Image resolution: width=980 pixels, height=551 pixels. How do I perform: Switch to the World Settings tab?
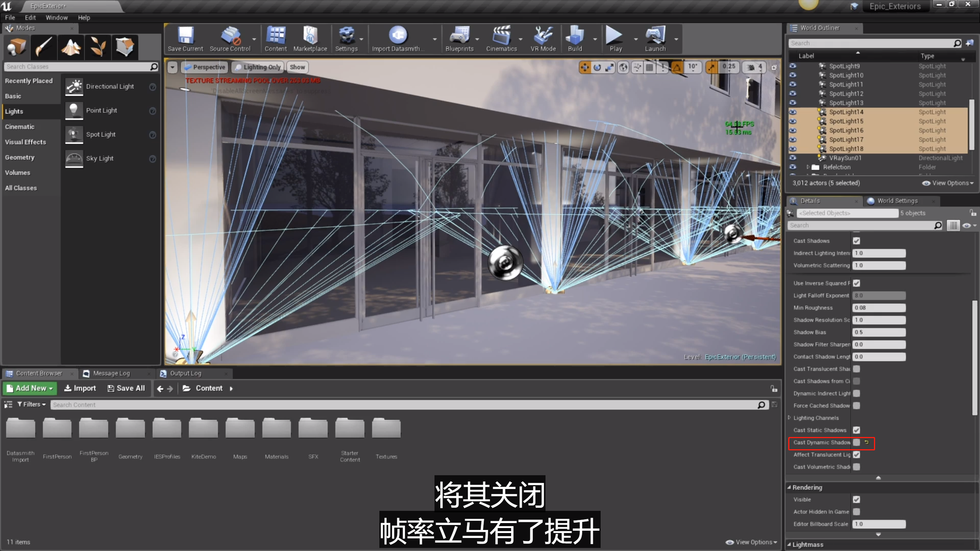pos(897,201)
